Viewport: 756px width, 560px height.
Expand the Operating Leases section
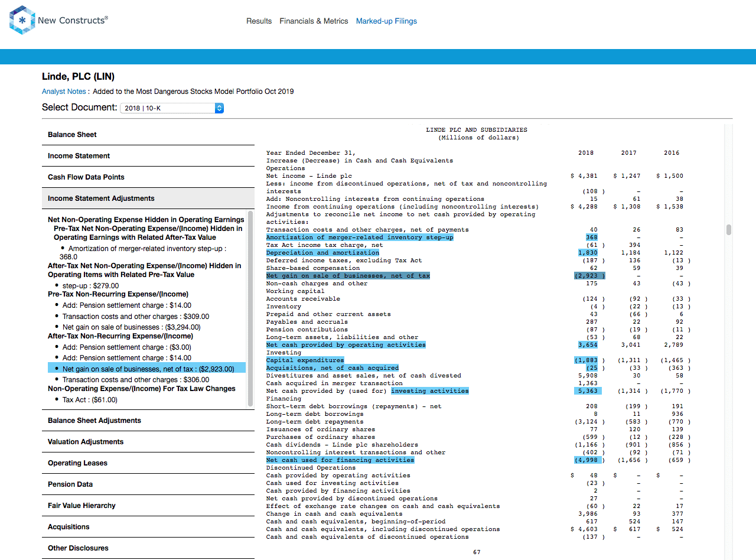pyautogui.click(x=148, y=463)
